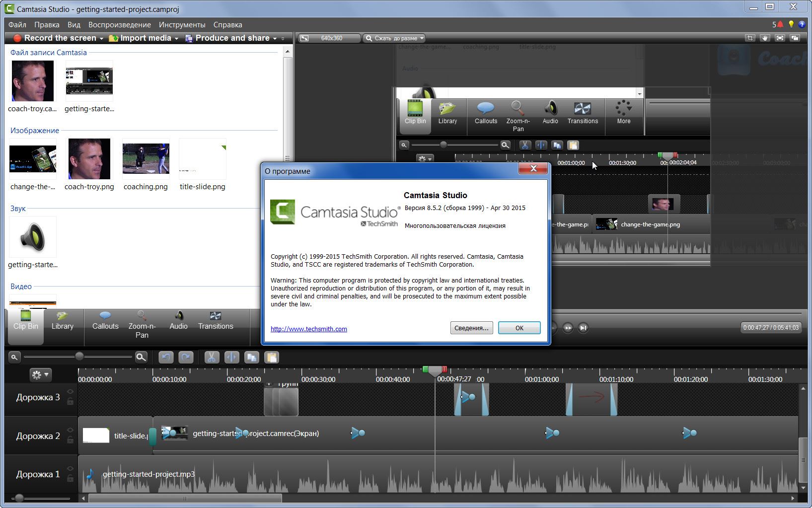The height and width of the screenshot is (508, 812).
Task: Click the timeline zoom out magnifier
Action: pyautogui.click(x=14, y=357)
